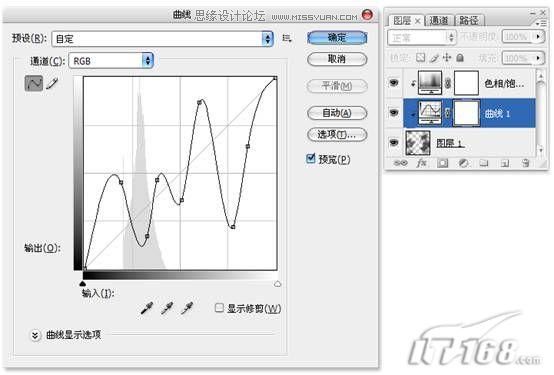Click the 曲线 1 layer name
The width and height of the screenshot is (554, 375).
(497, 113)
